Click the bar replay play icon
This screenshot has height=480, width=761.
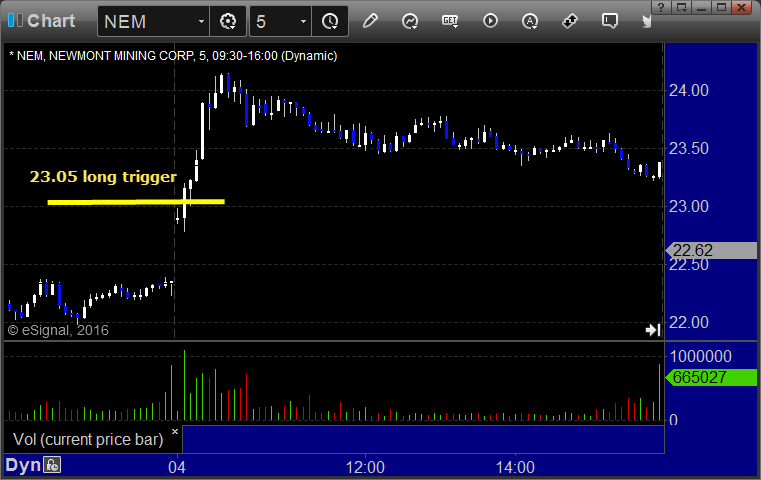pos(490,21)
